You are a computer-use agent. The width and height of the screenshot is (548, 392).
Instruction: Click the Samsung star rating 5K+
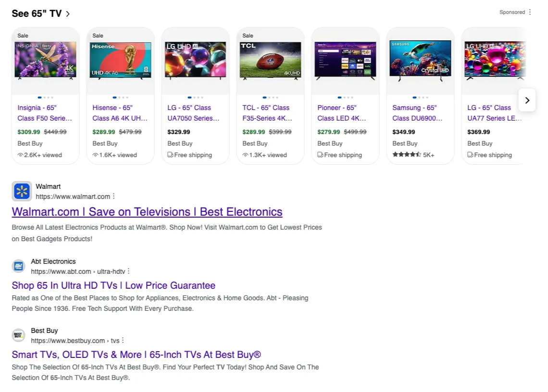pyautogui.click(x=413, y=155)
